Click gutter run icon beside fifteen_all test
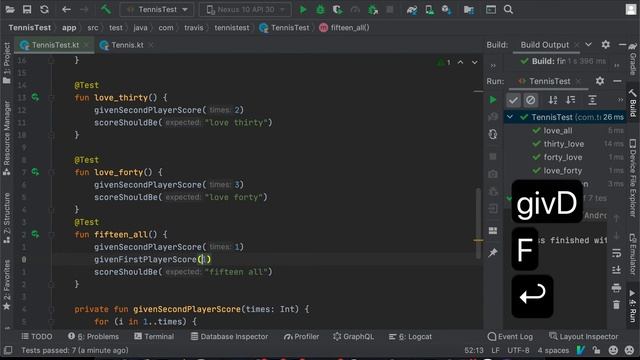 (36, 235)
